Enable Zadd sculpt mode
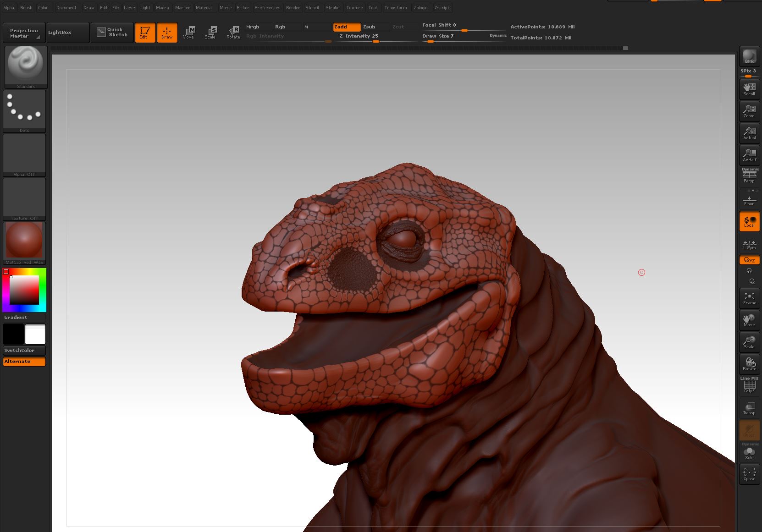This screenshot has height=532, width=762. point(347,27)
